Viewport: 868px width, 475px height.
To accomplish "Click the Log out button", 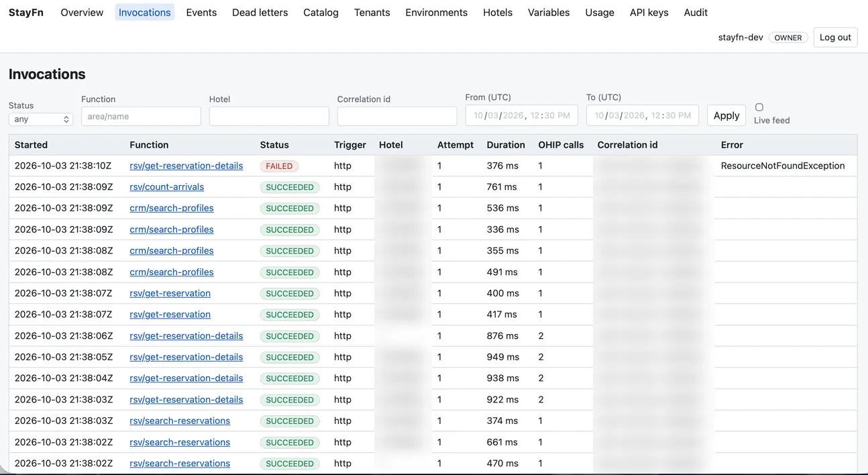I will tap(835, 38).
